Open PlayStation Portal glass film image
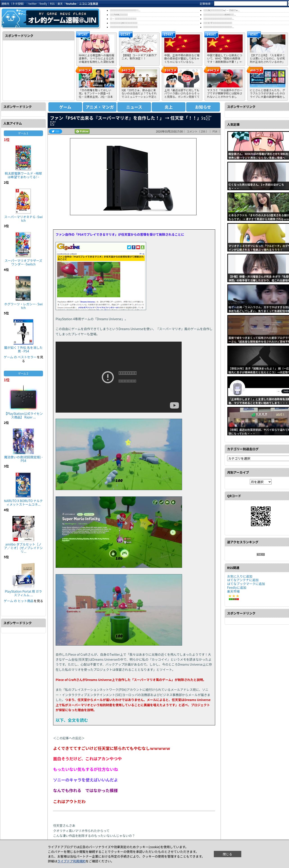The width and height of the screenshot is (289, 868). point(23,576)
